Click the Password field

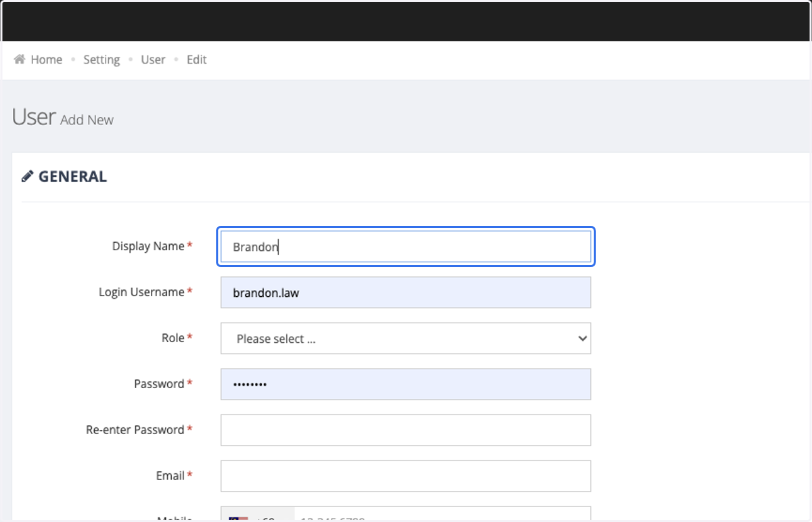406,384
